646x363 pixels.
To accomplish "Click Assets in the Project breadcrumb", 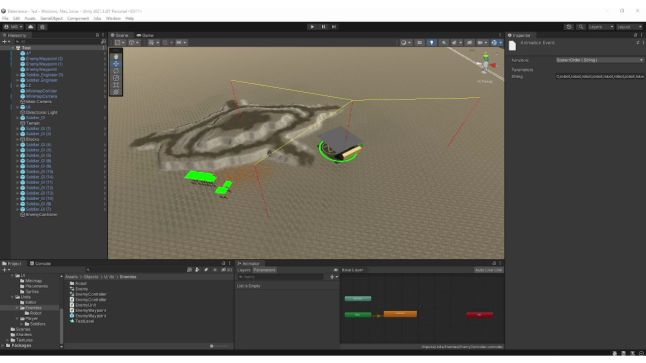I will 71,277.
